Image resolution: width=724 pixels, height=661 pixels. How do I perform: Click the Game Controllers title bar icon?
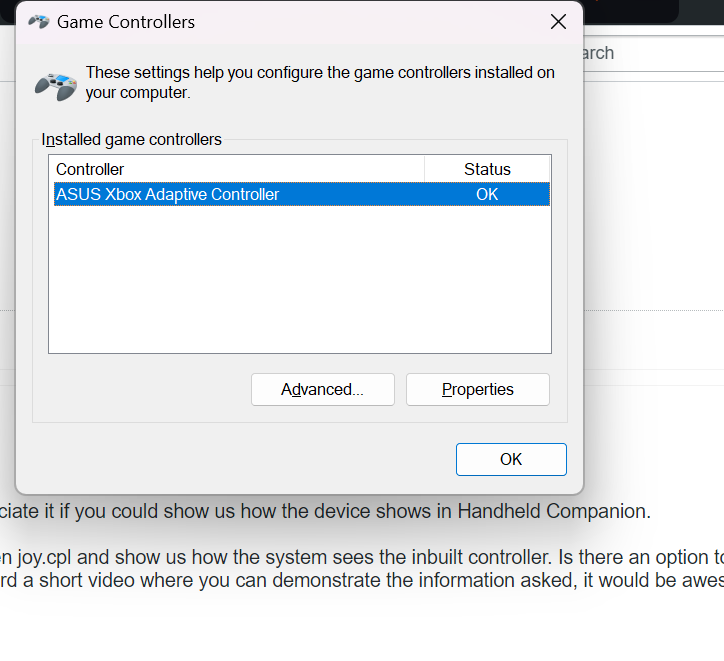point(39,22)
